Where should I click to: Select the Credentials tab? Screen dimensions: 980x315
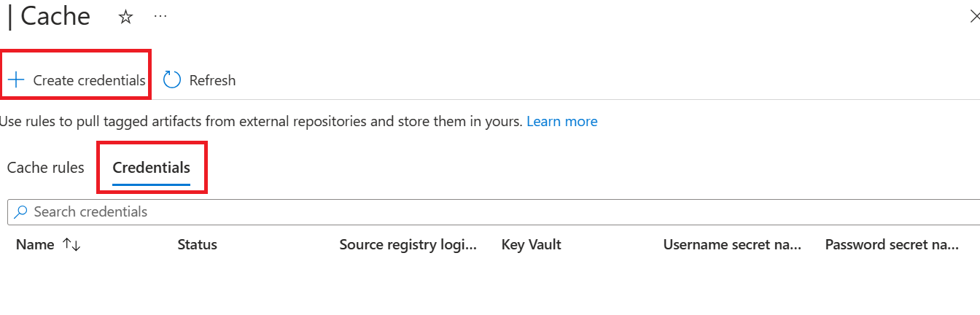151,168
